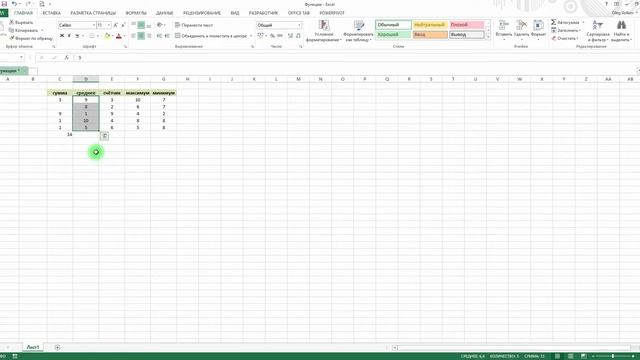
Task: Select the Лист1 sheet tab
Action: (x=33, y=347)
